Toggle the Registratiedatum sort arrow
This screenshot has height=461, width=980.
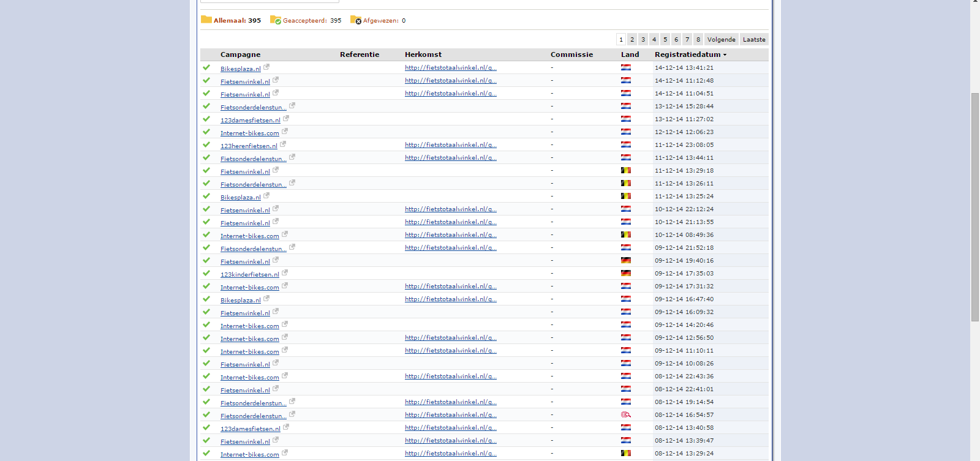[725, 55]
